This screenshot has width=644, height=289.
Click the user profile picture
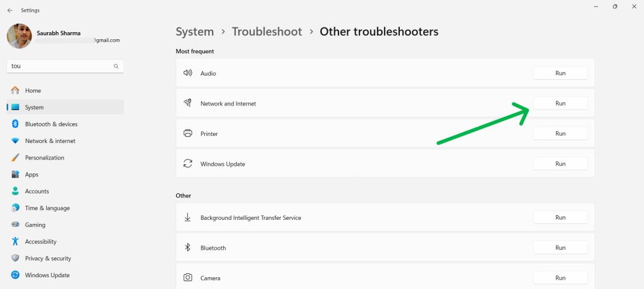click(19, 36)
